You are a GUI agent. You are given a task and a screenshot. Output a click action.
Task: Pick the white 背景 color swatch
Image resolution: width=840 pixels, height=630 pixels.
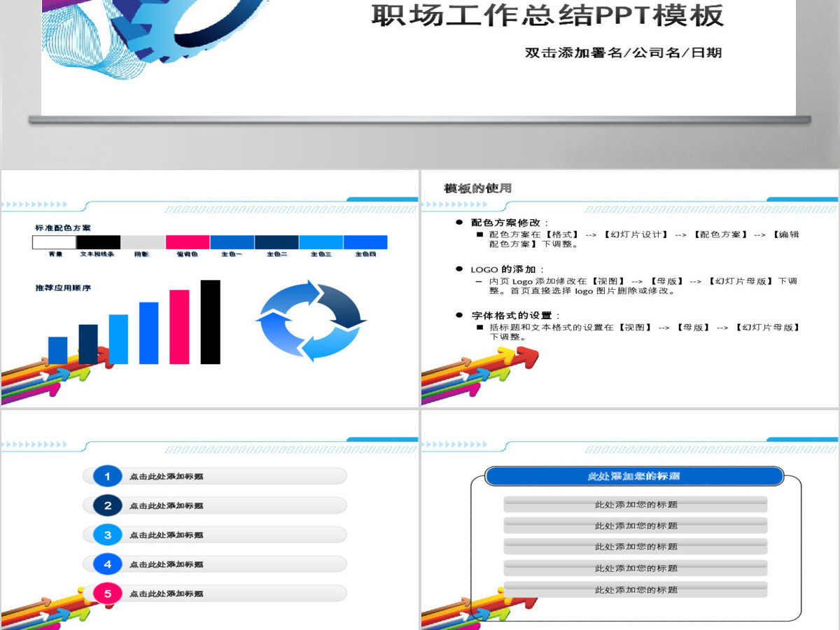[x=54, y=242]
